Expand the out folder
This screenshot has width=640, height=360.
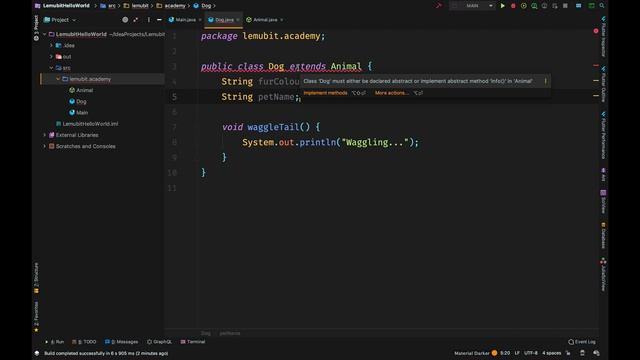[x=51, y=57]
